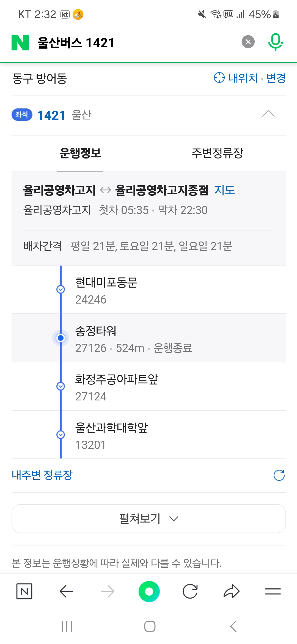
Task: Expand 화정주공아파트앞 stop marker
Action: coord(61,386)
